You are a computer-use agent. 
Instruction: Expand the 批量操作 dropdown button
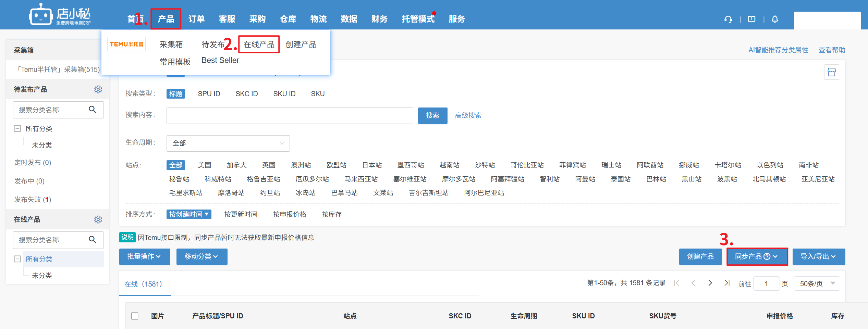click(x=144, y=257)
